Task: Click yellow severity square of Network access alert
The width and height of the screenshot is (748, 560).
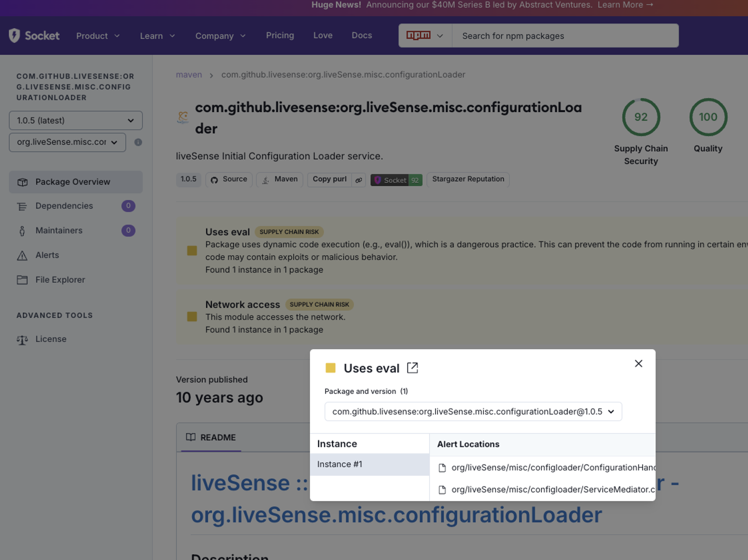Action: (192, 317)
